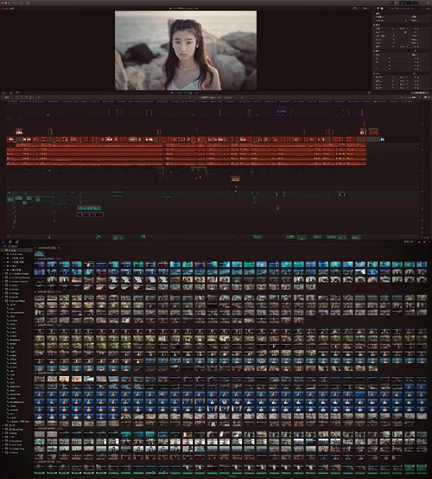Viewport: 432px width, 479px height.
Task: Expand the top library disclosure triangle in the sidebar
Action: click(x=2, y=246)
